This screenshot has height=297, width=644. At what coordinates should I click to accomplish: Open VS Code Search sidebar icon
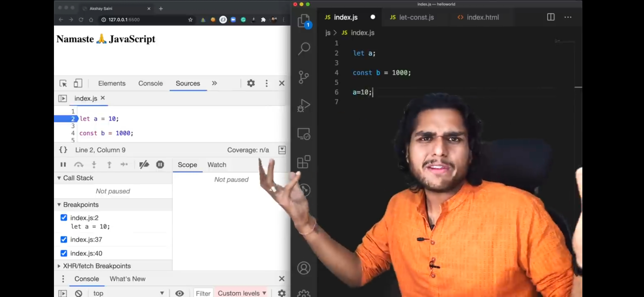pyautogui.click(x=304, y=49)
